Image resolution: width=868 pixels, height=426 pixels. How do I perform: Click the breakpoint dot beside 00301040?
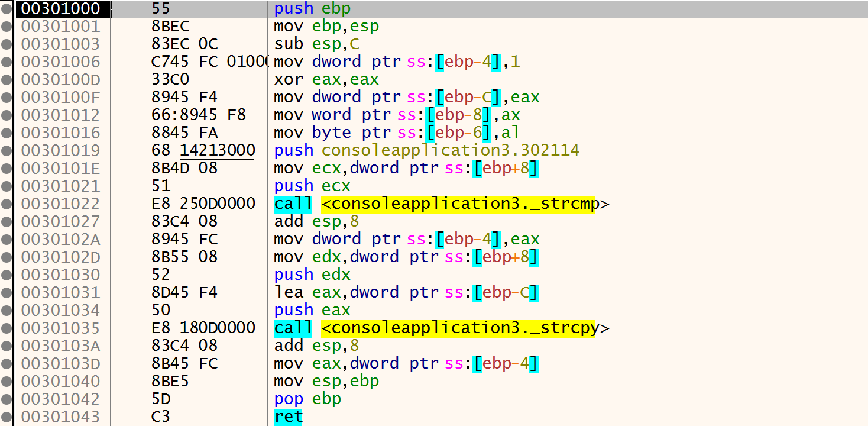pos(6,381)
